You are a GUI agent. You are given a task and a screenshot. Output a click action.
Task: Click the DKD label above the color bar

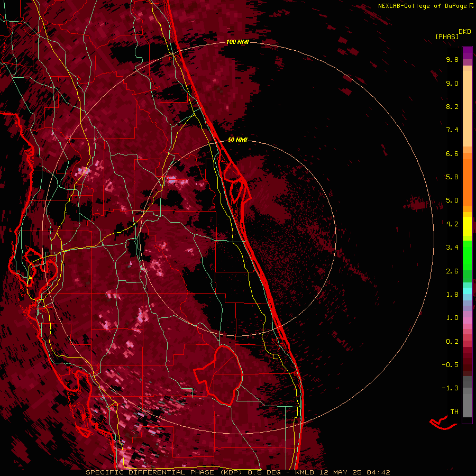pyautogui.click(x=465, y=32)
